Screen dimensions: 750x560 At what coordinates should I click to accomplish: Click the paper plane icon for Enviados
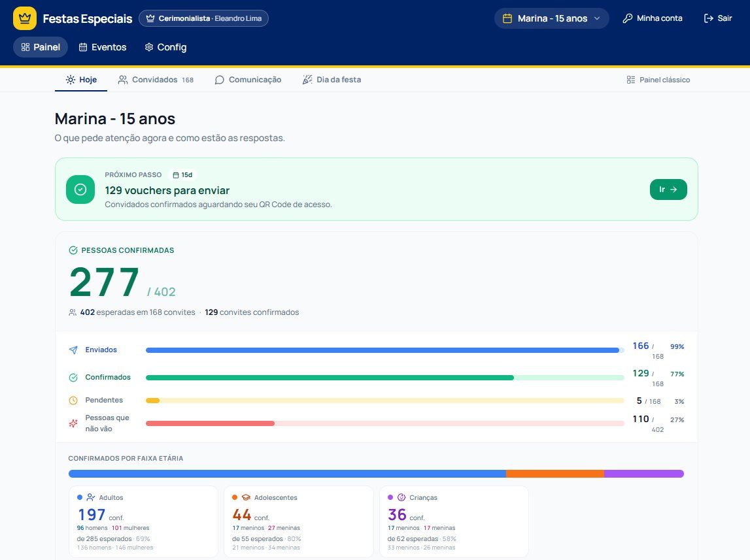73,350
